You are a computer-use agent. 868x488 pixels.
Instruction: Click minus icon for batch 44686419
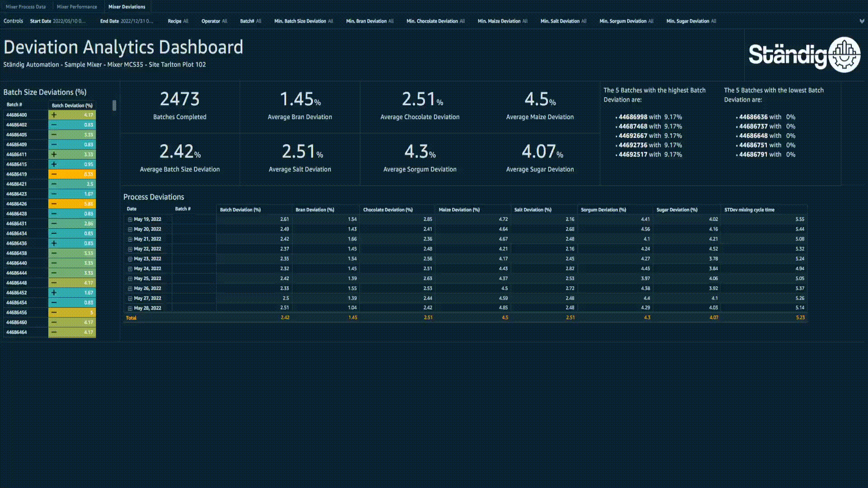54,174
